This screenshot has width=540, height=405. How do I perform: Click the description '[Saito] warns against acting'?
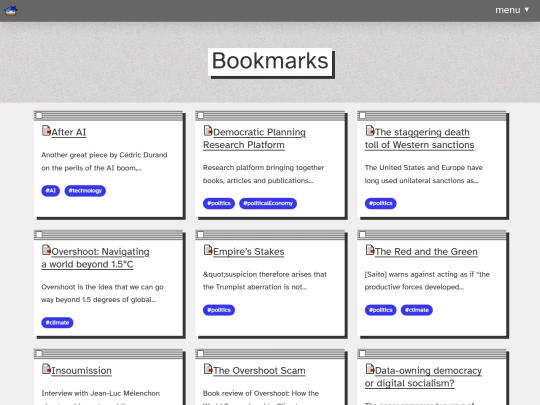click(x=427, y=280)
